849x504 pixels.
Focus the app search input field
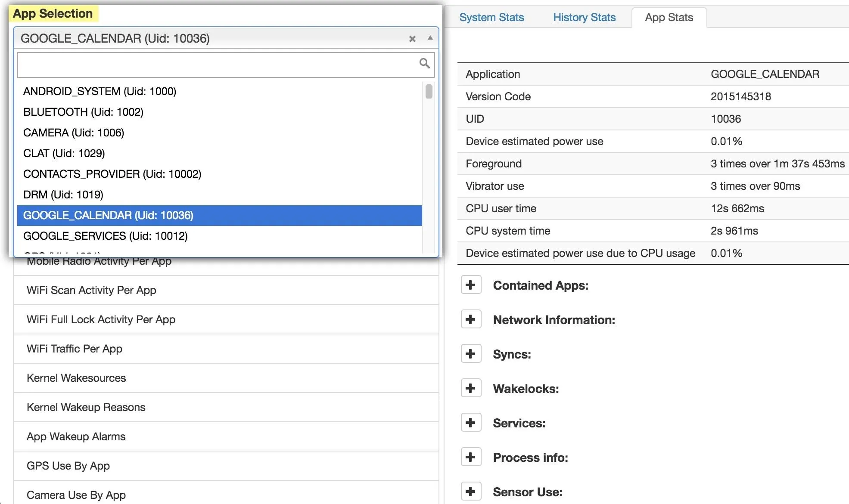pos(226,65)
